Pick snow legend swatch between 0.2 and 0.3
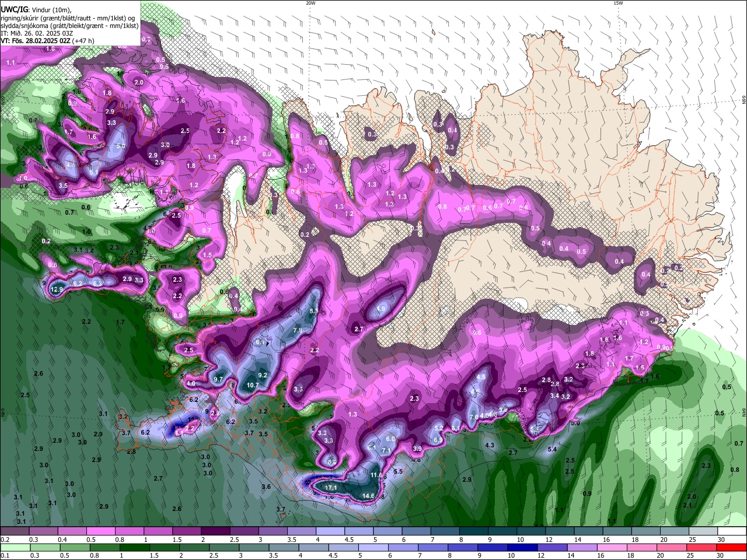Image resolution: width=747 pixels, height=560 pixels. tap(14, 531)
